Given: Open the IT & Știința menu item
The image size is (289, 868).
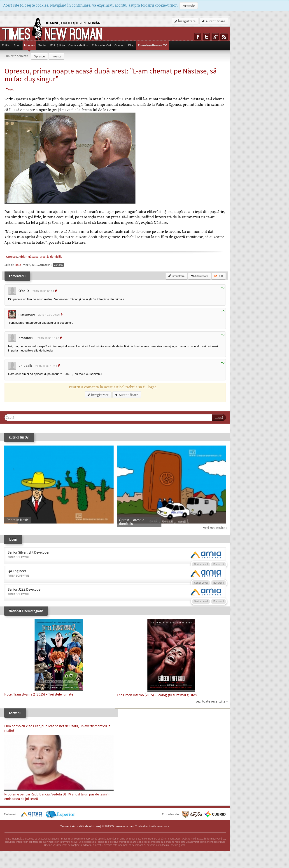Looking at the screenshot, I should pyautogui.click(x=57, y=45).
